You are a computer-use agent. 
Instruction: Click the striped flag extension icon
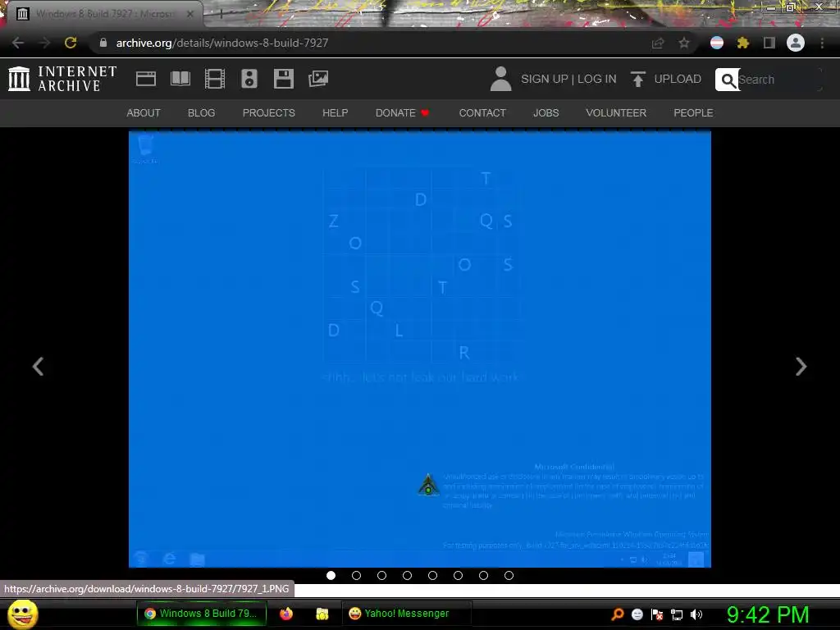tap(717, 43)
